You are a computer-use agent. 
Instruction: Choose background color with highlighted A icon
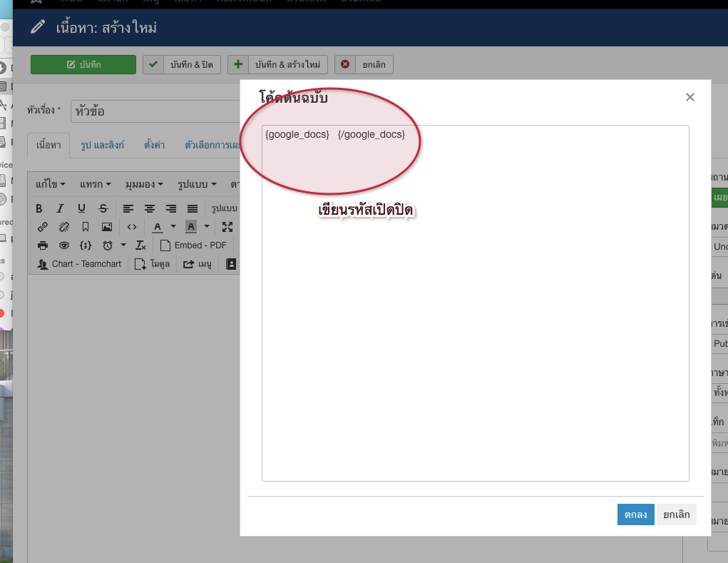[x=191, y=227]
